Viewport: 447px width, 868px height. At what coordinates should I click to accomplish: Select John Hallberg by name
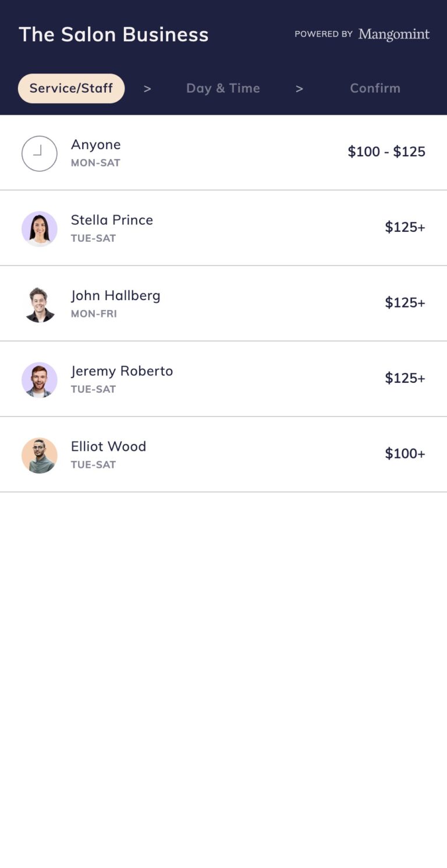point(115,295)
